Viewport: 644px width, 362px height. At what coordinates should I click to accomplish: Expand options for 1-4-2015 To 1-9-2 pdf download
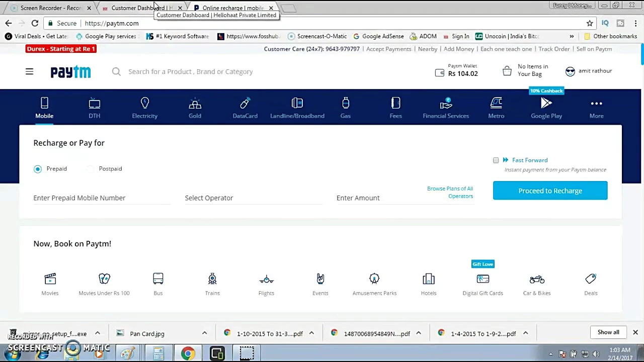525,333
